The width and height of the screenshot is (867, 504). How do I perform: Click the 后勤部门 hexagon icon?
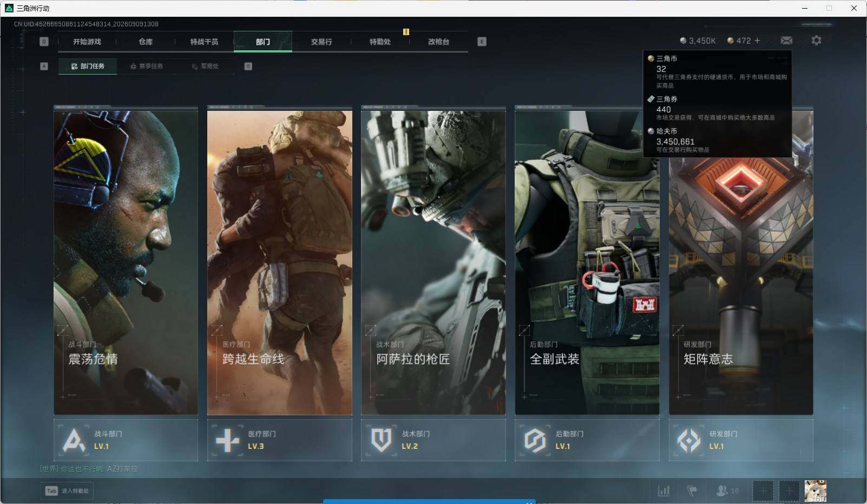coord(535,440)
